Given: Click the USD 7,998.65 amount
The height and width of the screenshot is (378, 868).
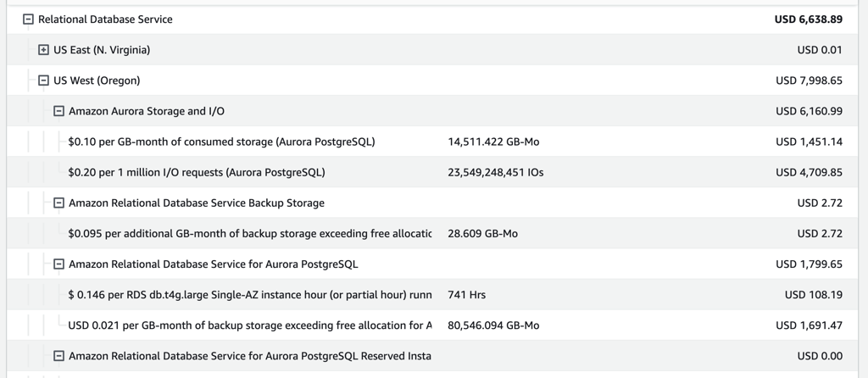Looking at the screenshot, I should coord(810,81).
